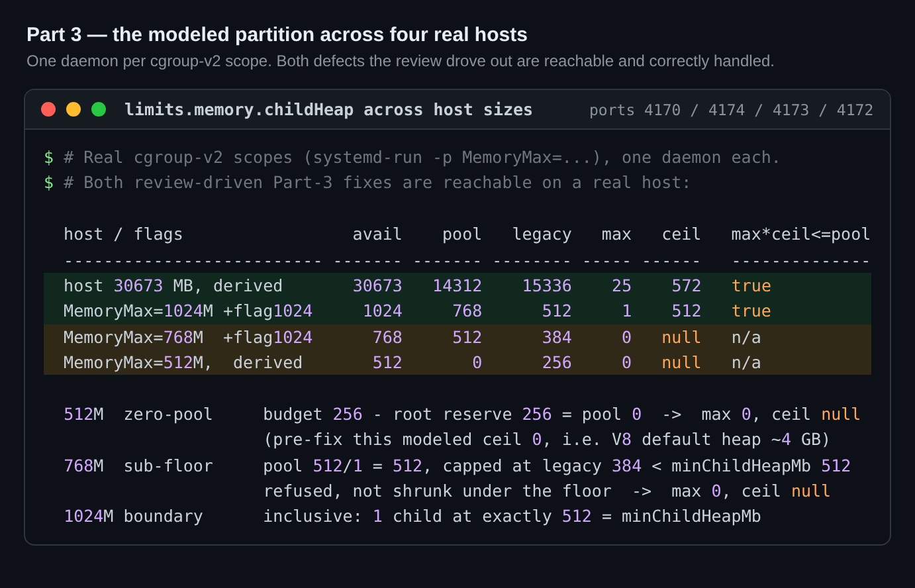915x588 pixels.
Task: Click the line 'inclusive: 1 child at exactly 512'
Action: (x=512, y=516)
